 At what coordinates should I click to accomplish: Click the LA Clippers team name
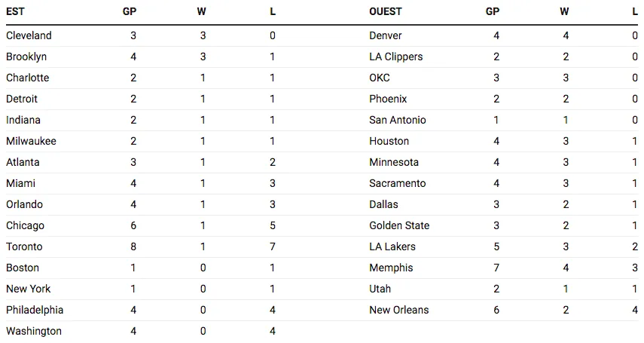396,57
